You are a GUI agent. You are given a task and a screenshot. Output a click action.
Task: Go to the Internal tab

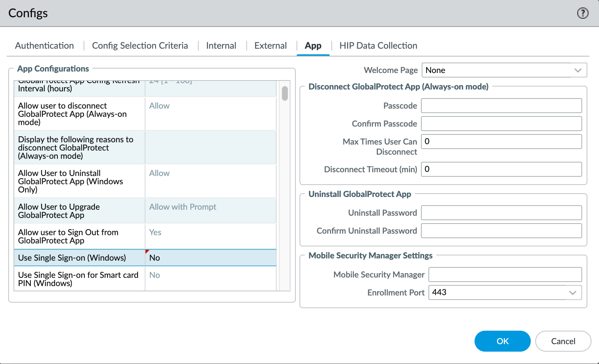click(221, 46)
